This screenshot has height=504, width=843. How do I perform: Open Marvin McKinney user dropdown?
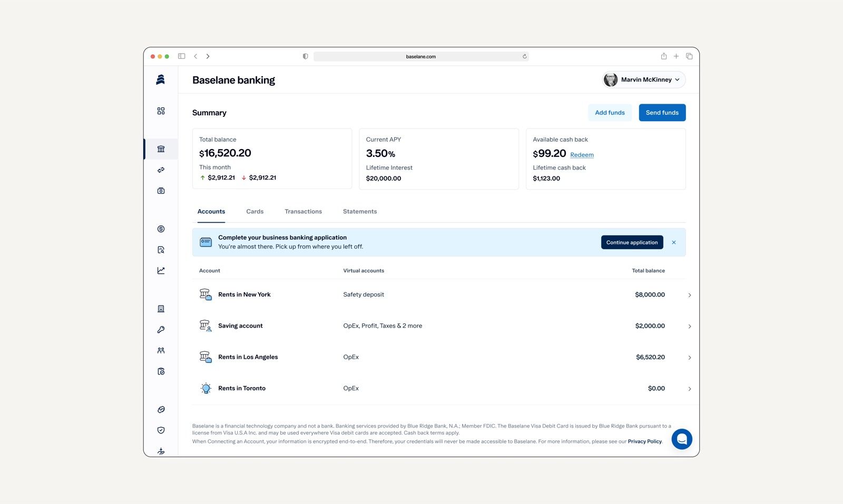[x=644, y=80]
